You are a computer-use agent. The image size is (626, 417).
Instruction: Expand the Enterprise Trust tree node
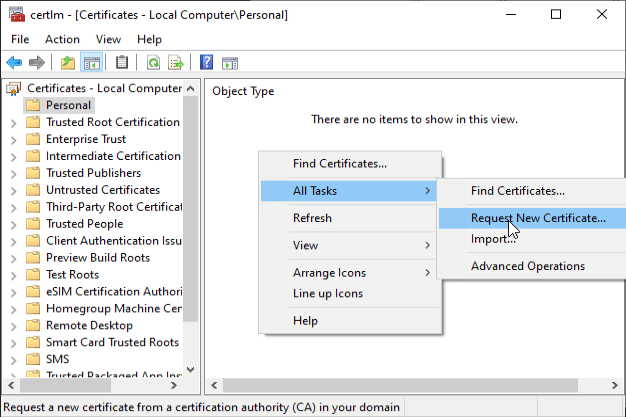click(13, 140)
